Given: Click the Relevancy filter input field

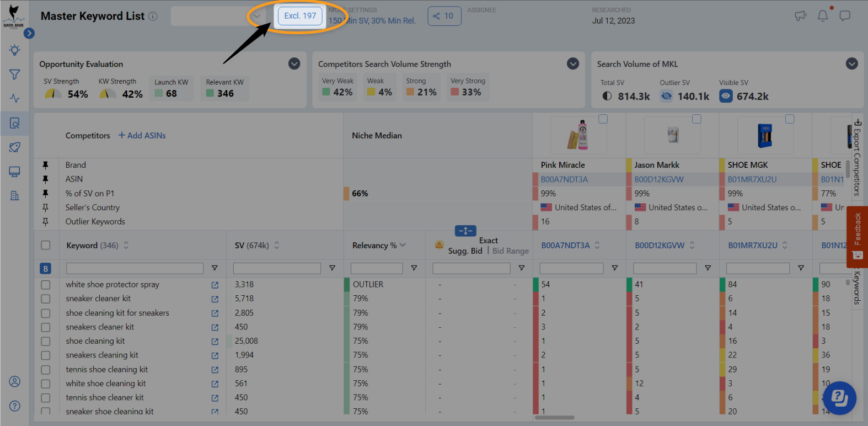Looking at the screenshot, I should tap(377, 268).
